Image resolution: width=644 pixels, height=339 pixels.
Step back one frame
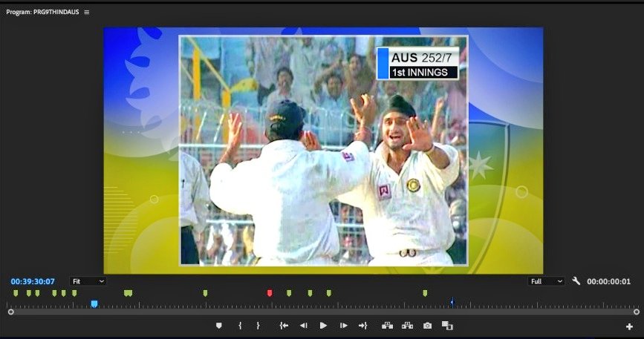point(304,326)
